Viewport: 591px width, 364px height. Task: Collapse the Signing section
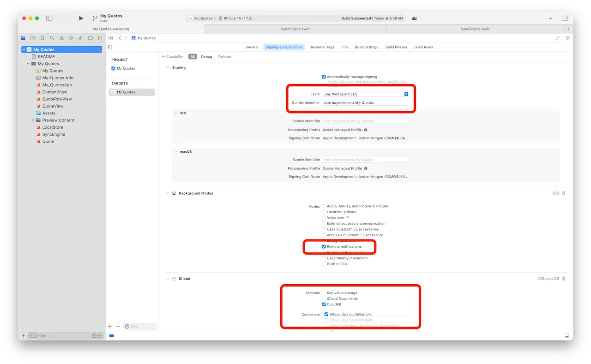168,67
